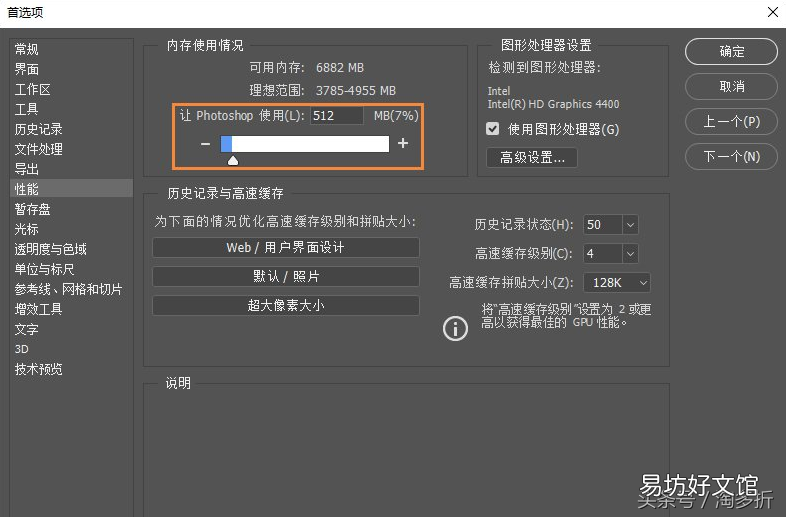Go to previous page with 上一个(P)
Viewport: 786px width, 517px height.
coord(731,121)
